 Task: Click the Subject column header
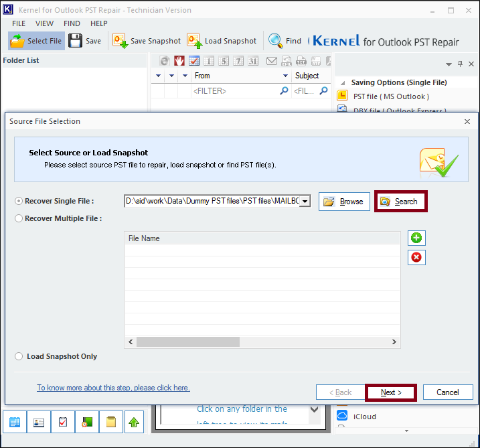point(311,76)
